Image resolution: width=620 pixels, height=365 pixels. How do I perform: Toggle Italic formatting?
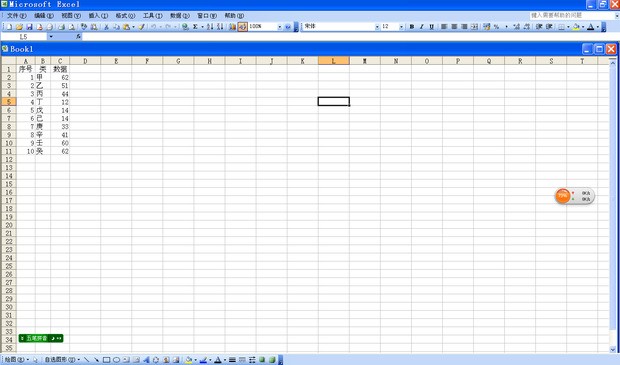coord(422,26)
